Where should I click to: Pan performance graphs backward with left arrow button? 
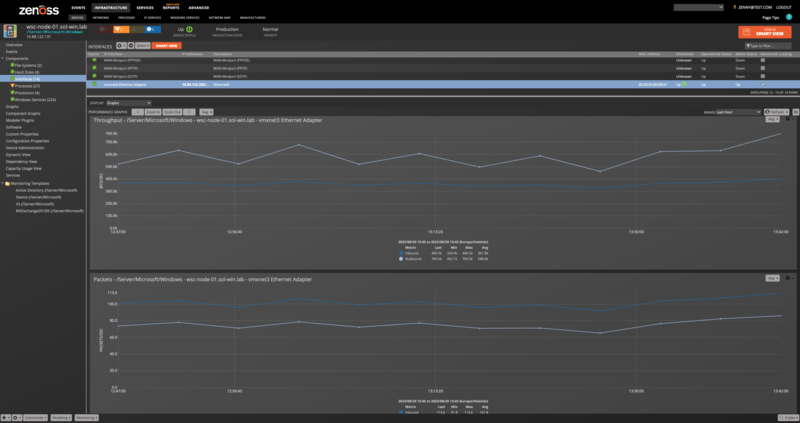pyautogui.click(x=137, y=112)
